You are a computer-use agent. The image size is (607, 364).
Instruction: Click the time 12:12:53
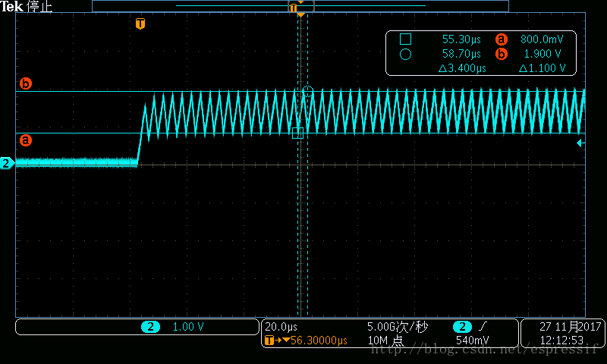(x=561, y=340)
